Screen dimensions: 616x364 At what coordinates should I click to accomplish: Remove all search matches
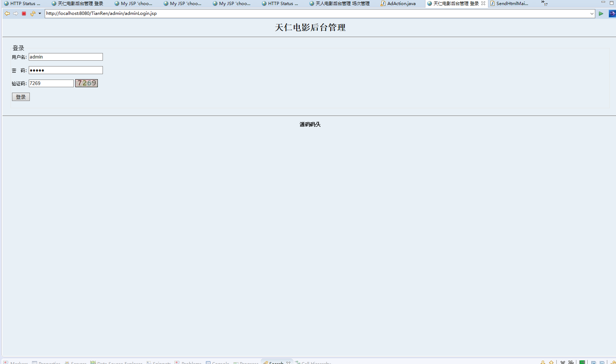pos(571,361)
